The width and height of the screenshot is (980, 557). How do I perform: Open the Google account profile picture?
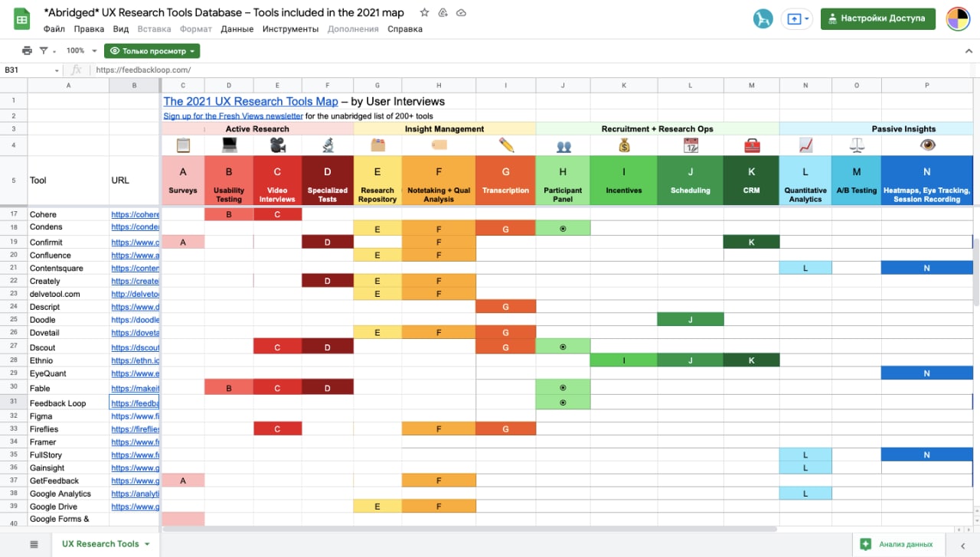tap(959, 19)
